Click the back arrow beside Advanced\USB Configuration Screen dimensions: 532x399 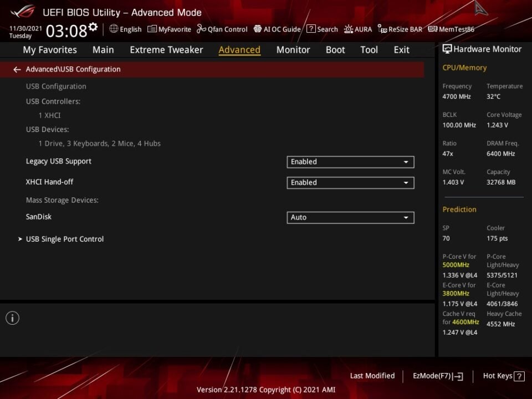click(x=17, y=70)
